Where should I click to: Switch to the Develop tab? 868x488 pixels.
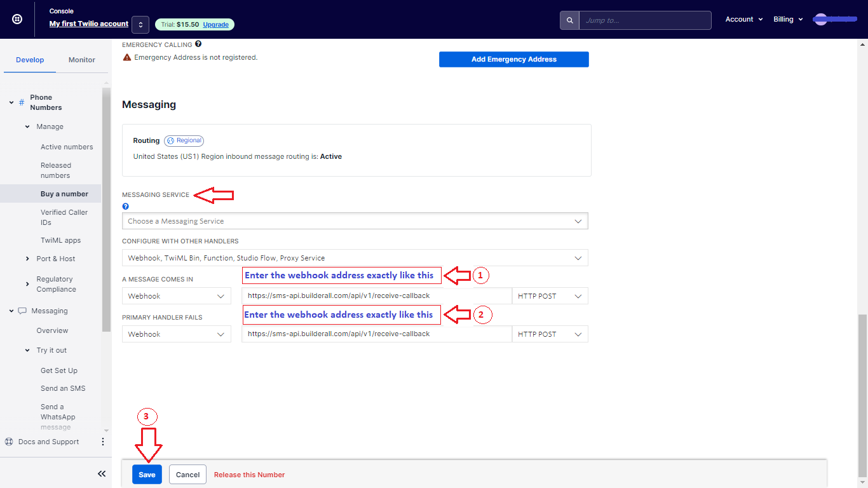point(30,60)
